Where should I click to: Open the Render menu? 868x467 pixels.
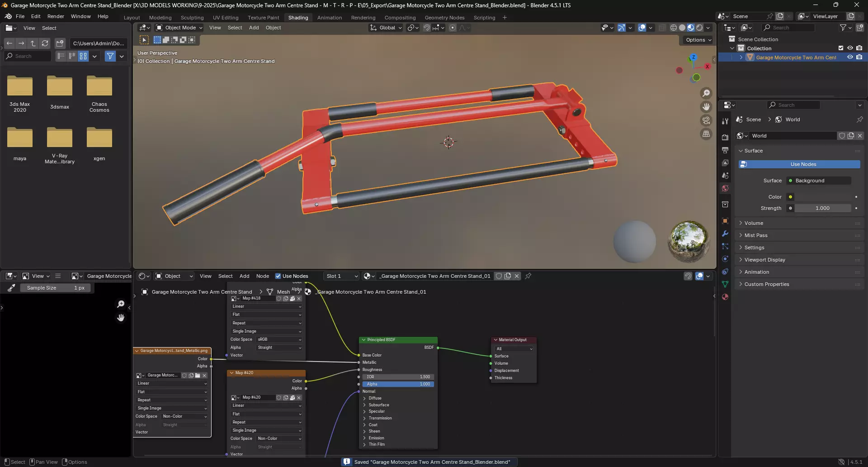click(x=56, y=16)
